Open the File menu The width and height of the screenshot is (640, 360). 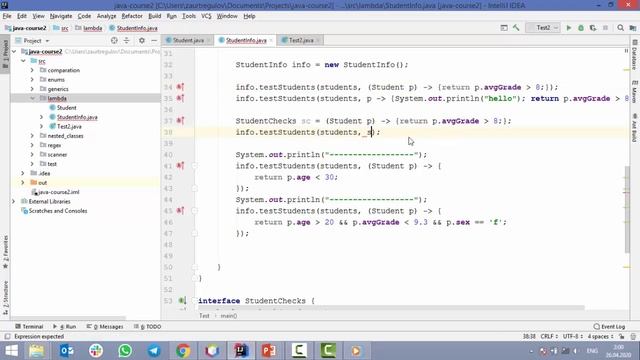coord(7,16)
